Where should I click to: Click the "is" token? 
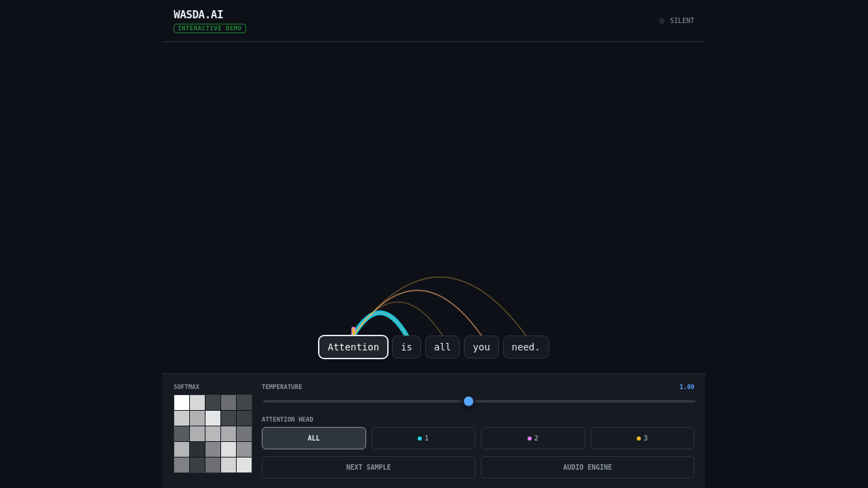pyautogui.click(x=406, y=347)
